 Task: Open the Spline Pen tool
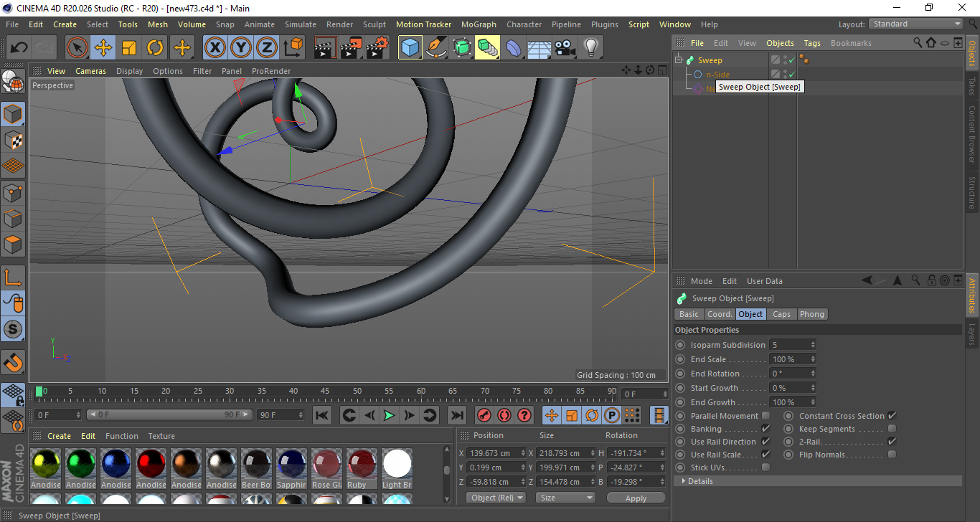pos(436,48)
